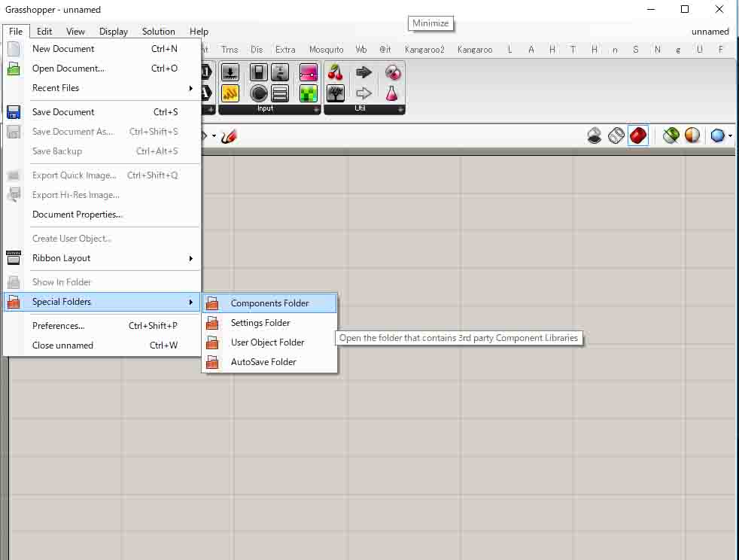Click the orange half-shaded sphere preview icon
The height and width of the screenshot is (560, 739).
pos(692,135)
